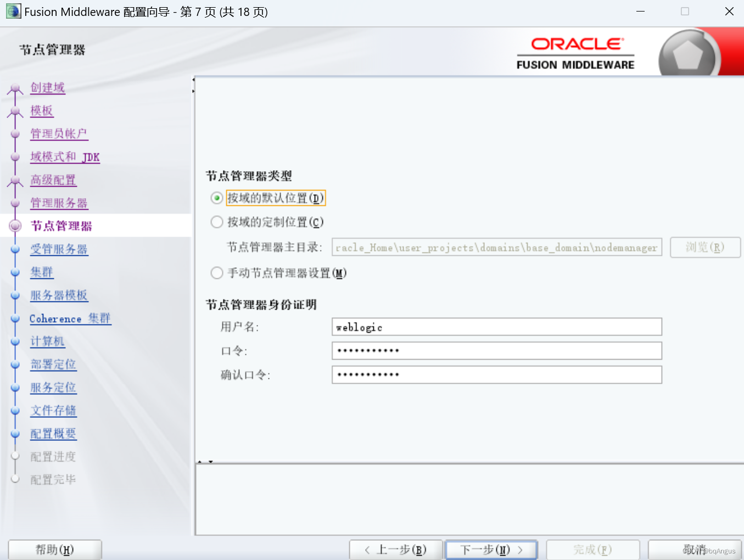Click the current-step icon beside 节点管理器
The width and height of the screenshot is (744, 560).
pos(15,226)
